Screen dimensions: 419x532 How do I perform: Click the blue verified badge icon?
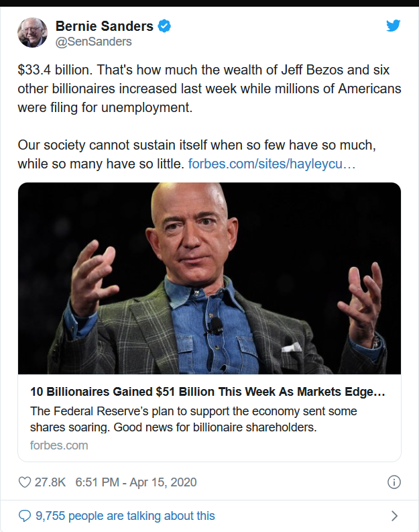(x=164, y=26)
